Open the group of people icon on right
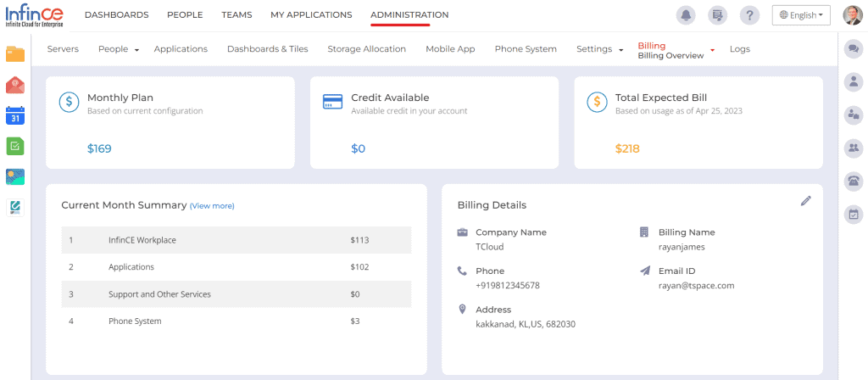The image size is (868, 380). 853,148
